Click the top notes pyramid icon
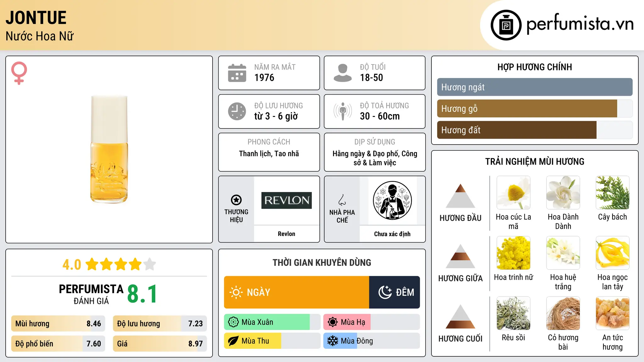The height and width of the screenshot is (362, 644). (x=460, y=196)
